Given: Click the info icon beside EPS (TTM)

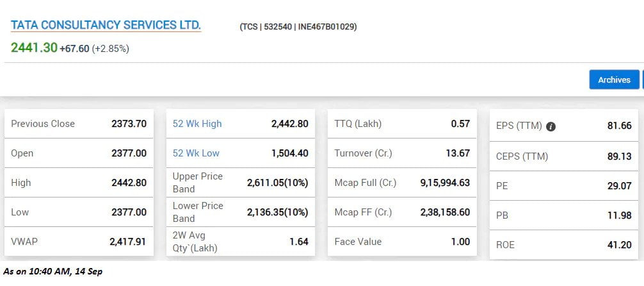Looking at the screenshot, I should [551, 126].
